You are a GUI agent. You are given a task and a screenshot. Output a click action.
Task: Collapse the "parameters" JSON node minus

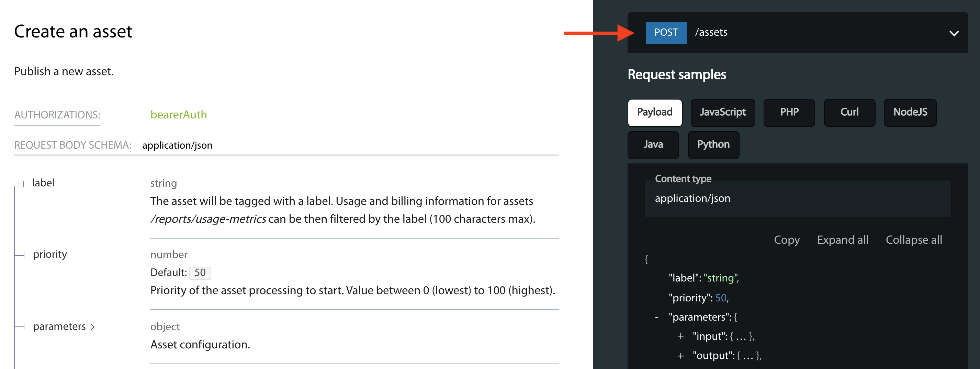[657, 317]
